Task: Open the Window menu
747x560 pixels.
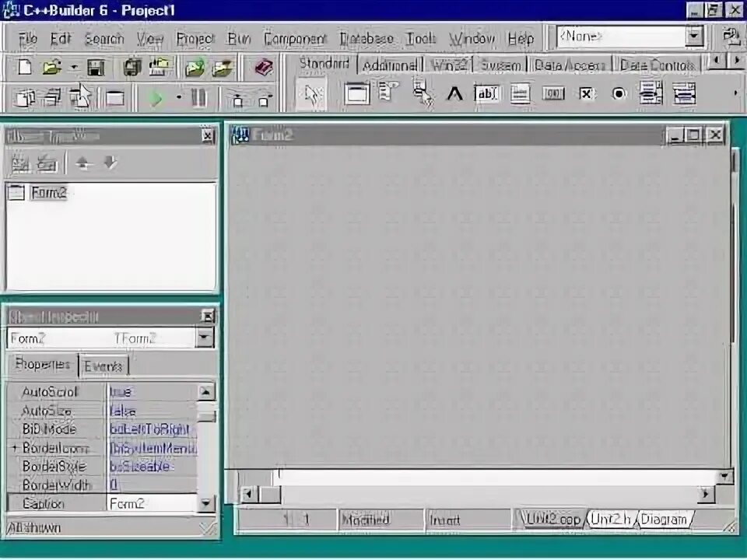Action: (x=472, y=39)
